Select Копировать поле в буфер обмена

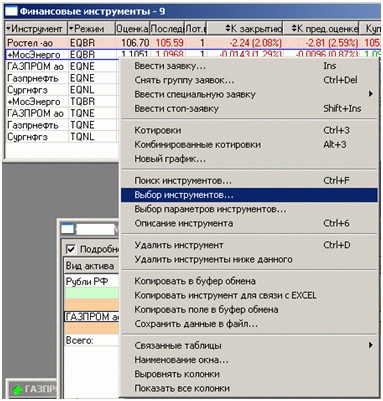click(249, 309)
